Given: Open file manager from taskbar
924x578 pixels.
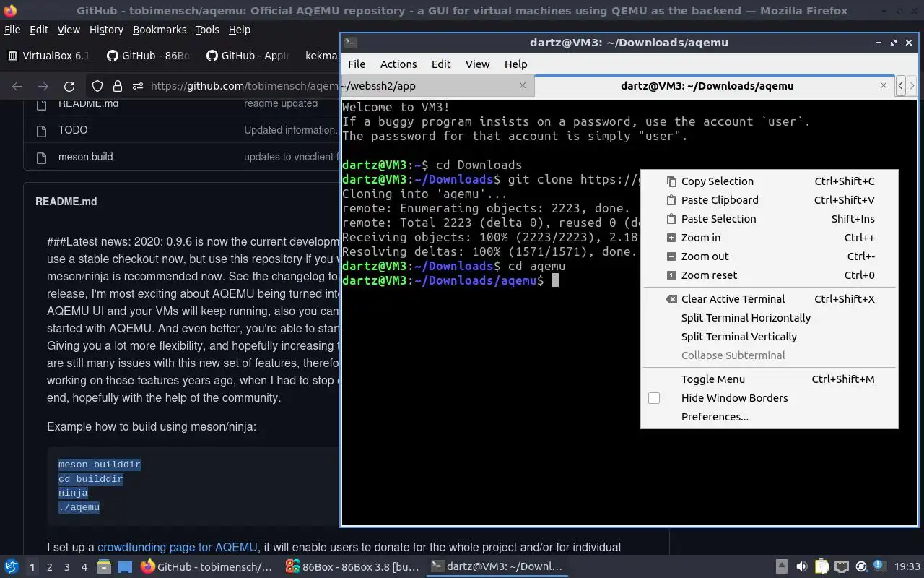Looking at the screenshot, I should [x=104, y=567].
